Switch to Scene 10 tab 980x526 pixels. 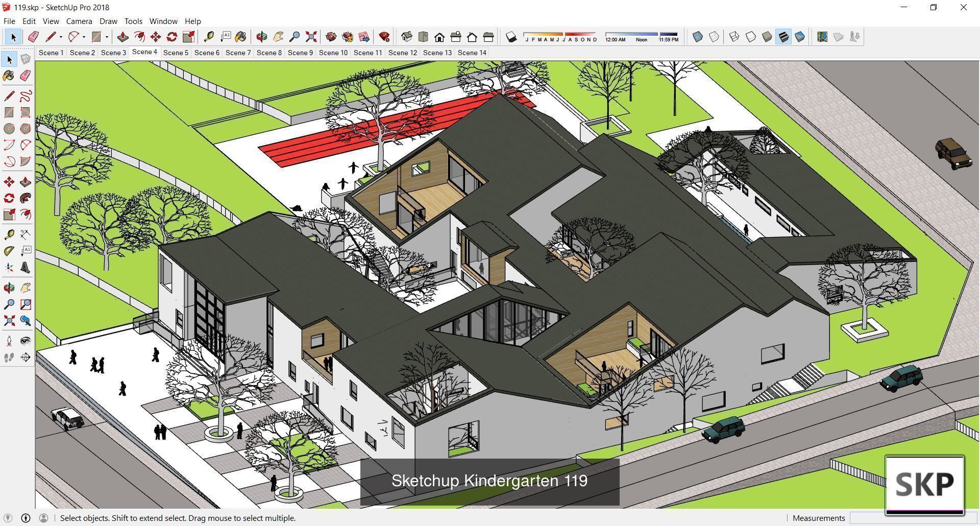[333, 53]
